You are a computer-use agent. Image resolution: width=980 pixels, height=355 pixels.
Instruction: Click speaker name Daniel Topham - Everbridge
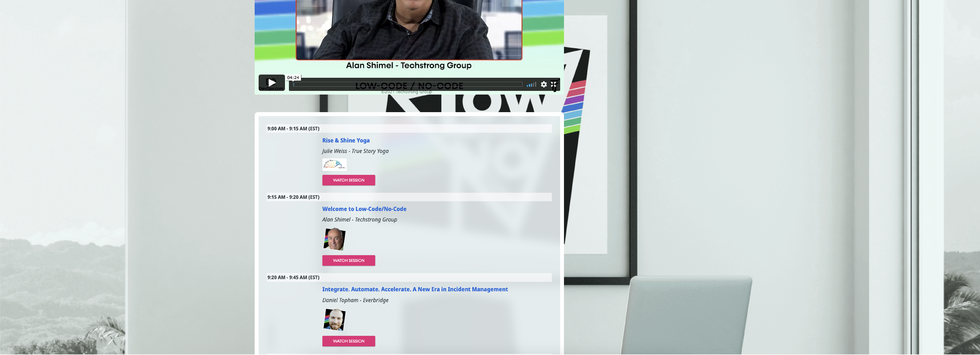355,301
